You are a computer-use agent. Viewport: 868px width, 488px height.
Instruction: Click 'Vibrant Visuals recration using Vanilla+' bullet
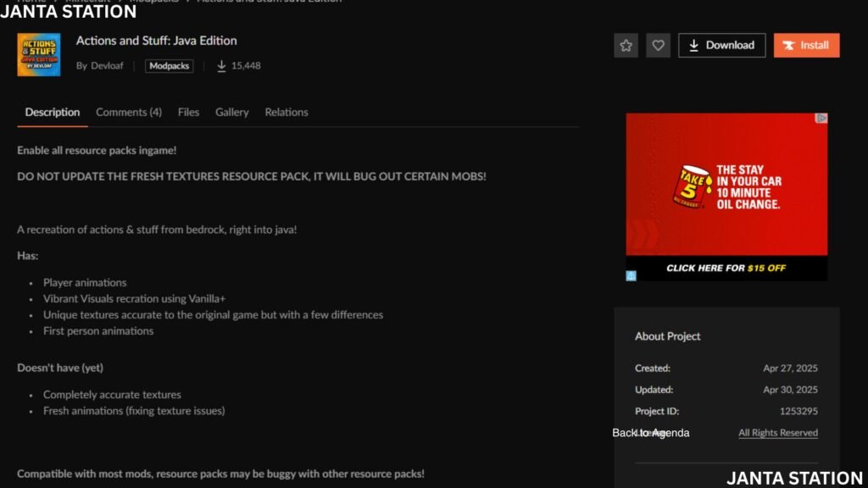pos(134,299)
